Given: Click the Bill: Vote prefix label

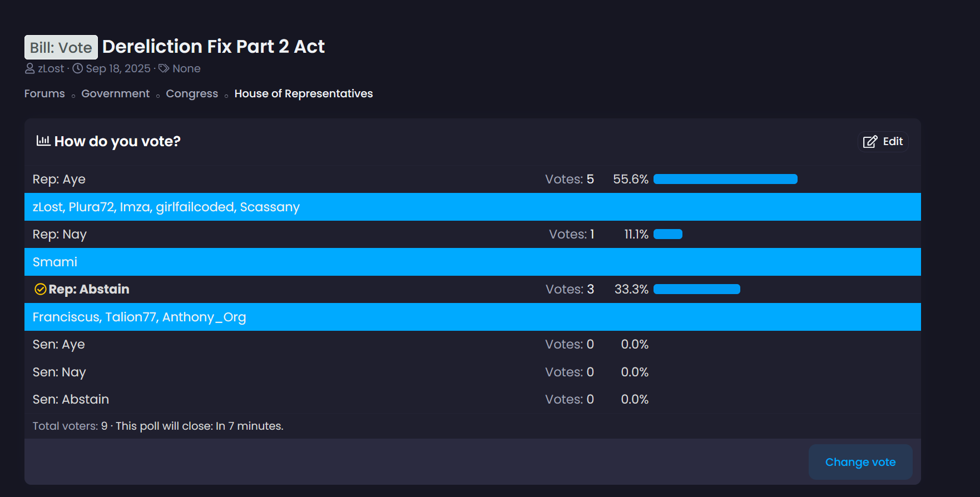Looking at the screenshot, I should (x=61, y=47).
